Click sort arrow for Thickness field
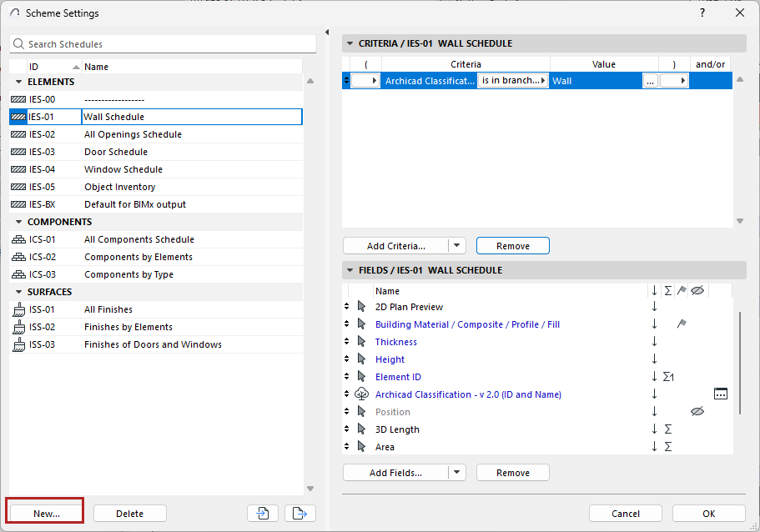This screenshot has width=760, height=532. [655, 342]
